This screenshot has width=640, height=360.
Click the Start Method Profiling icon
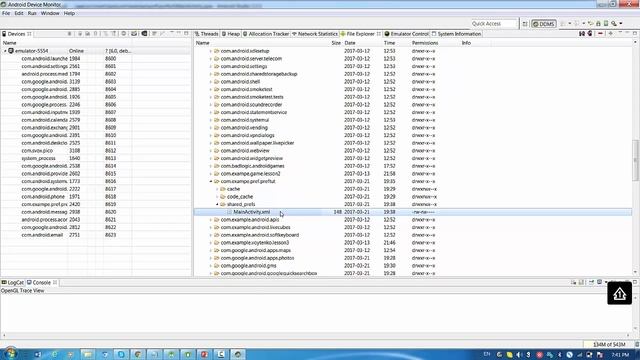(x=114, y=34)
